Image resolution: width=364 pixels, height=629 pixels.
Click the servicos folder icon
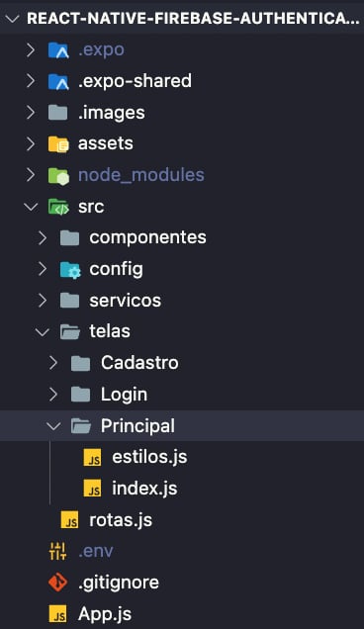pos(69,301)
